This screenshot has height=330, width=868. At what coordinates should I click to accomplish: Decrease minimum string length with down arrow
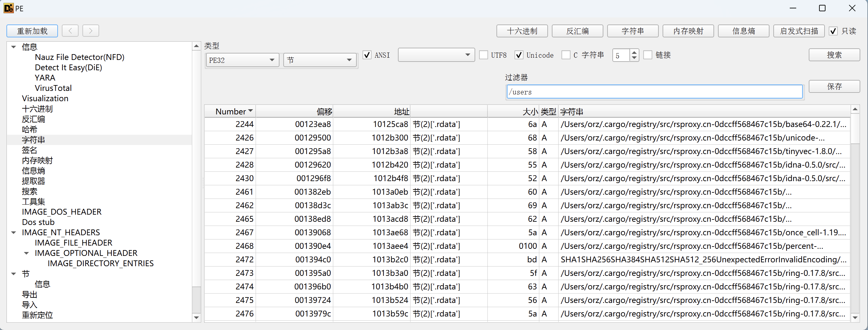tap(634, 58)
